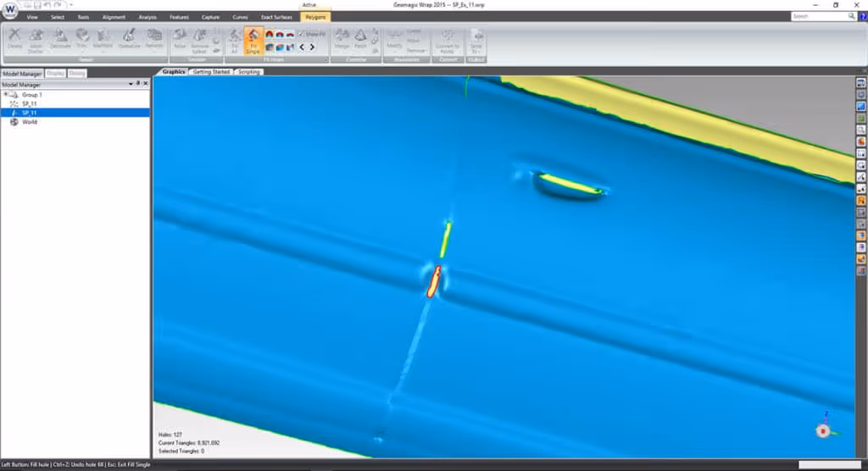Switch to the Analysis ribbon tab
Viewport: 868px width, 471px height.
(x=147, y=17)
